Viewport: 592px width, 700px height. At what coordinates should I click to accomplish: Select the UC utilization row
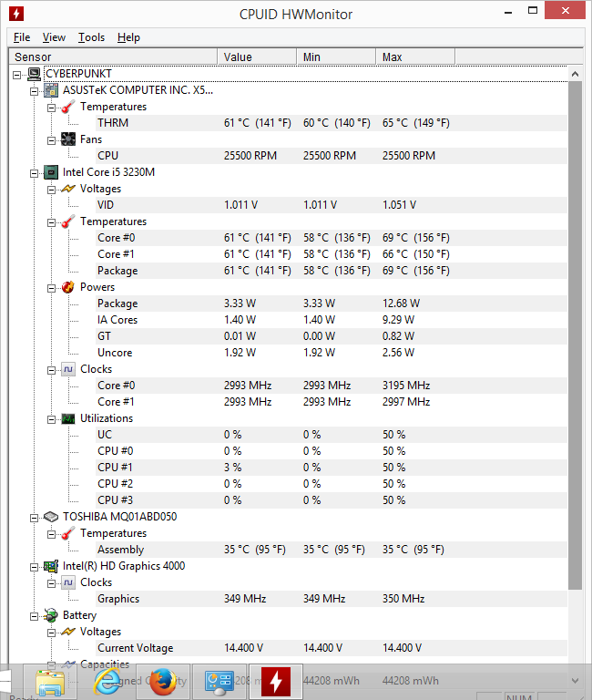coord(331,435)
